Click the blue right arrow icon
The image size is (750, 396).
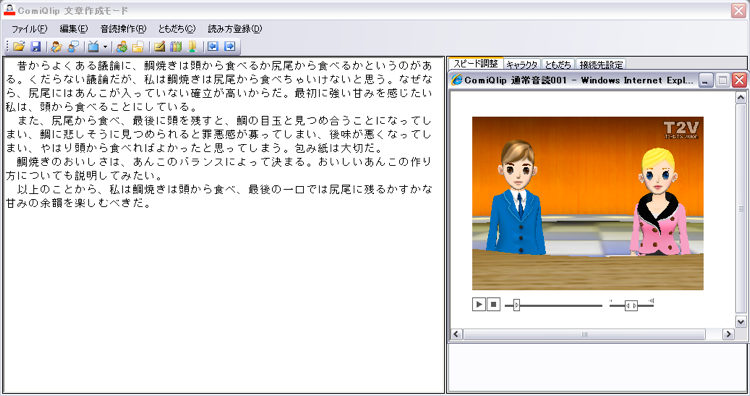pos(230,46)
